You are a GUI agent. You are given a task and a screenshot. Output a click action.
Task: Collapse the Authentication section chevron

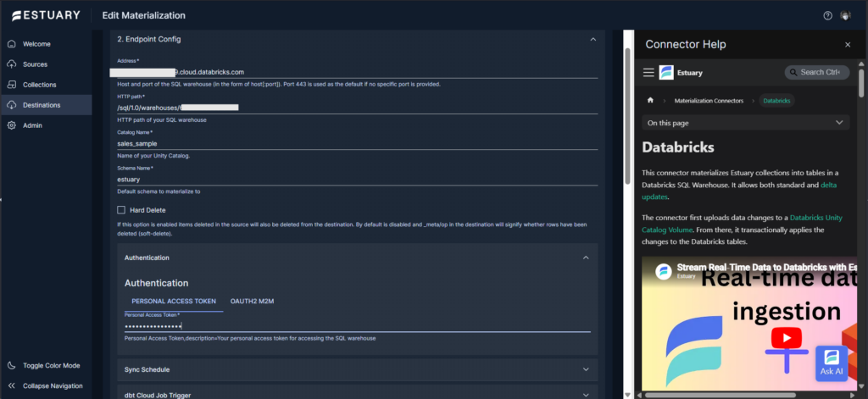coord(586,258)
